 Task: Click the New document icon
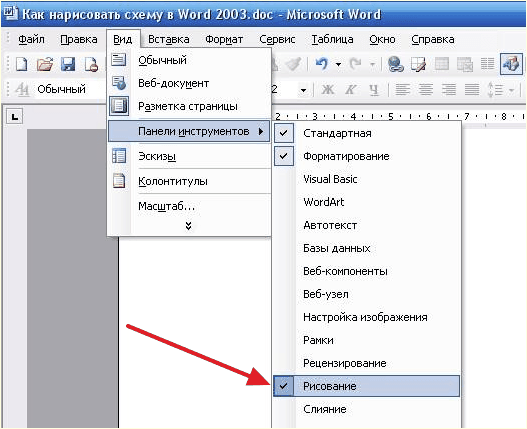pyautogui.click(x=22, y=64)
